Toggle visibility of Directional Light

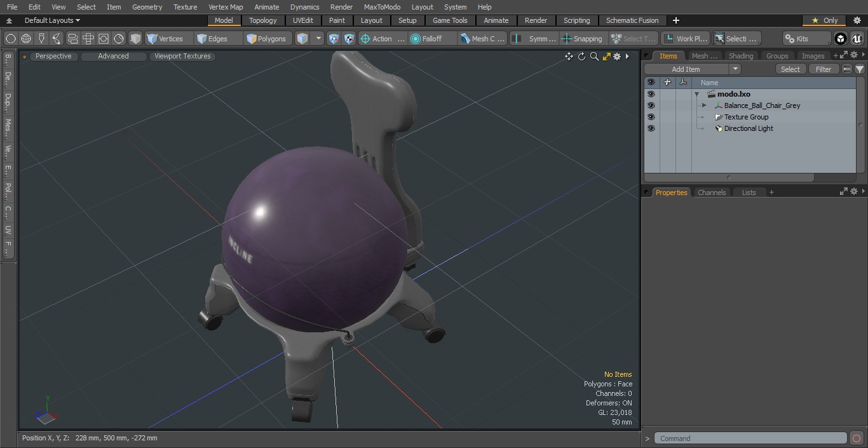click(651, 128)
